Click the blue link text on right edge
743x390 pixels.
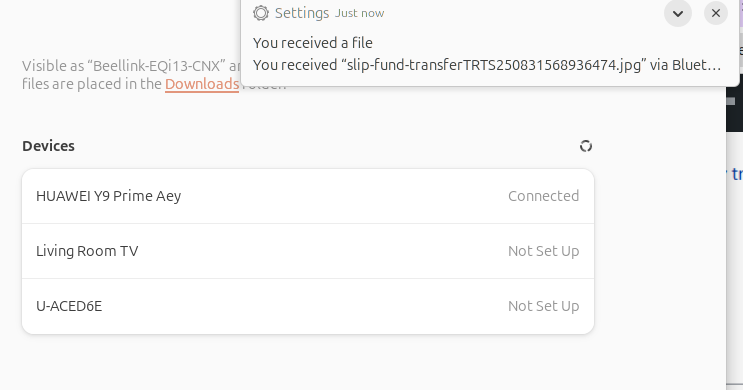(737, 174)
